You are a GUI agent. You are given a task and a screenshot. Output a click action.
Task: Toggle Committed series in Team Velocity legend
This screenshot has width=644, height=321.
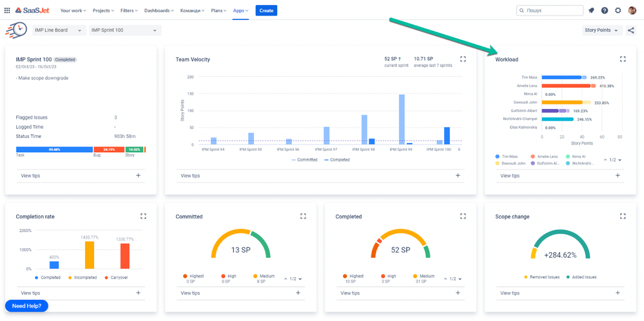[304, 160]
